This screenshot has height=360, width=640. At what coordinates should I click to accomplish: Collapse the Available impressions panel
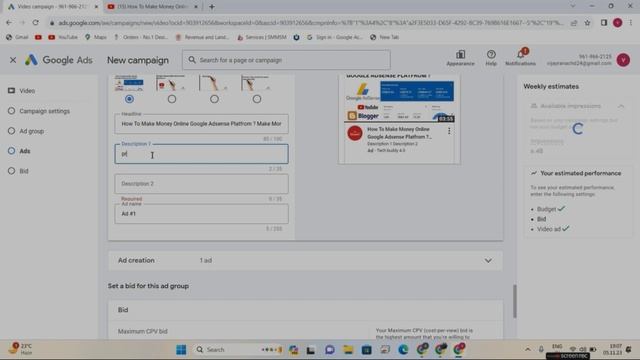pos(621,106)
